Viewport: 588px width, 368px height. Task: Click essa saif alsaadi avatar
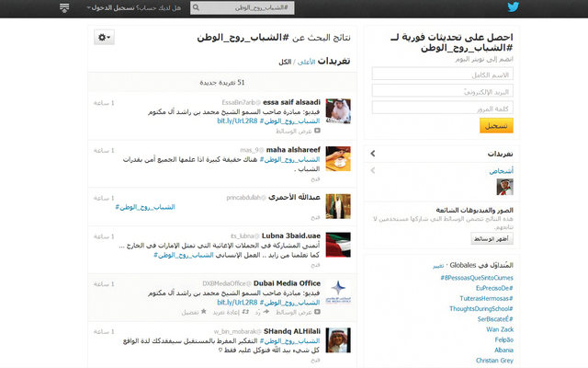(338, 111)
